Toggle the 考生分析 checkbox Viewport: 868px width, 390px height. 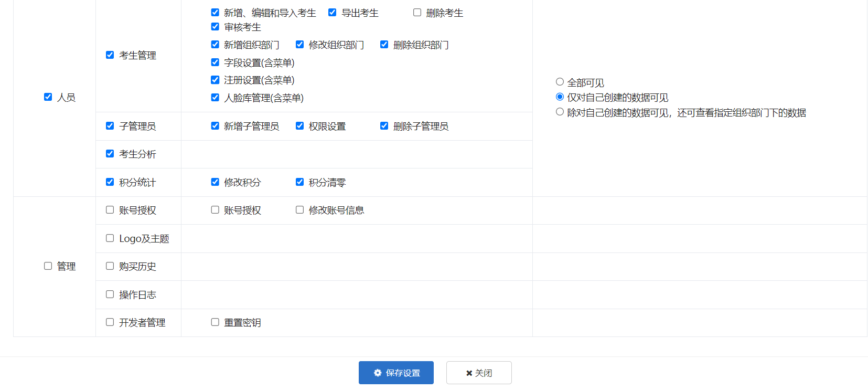(x=110, y=154)
